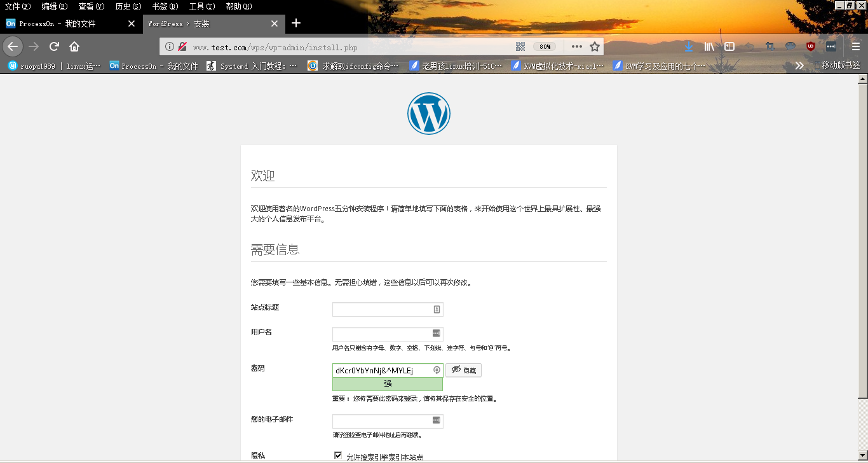The height and width of the screenshot is (463, 868).
Task: Click the autofill icon in 站点标题 field
Action: (437, 309)
